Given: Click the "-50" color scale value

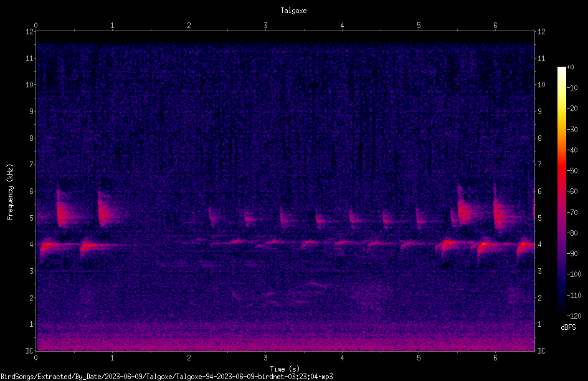Looking at the screenshot, I should (572, 171).
